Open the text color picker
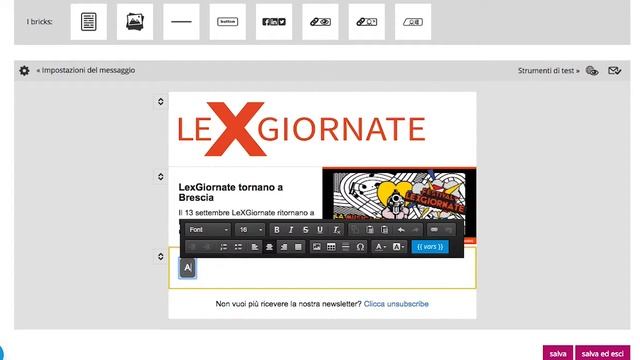Screen dimensions: 640x360 pos(380,247)
